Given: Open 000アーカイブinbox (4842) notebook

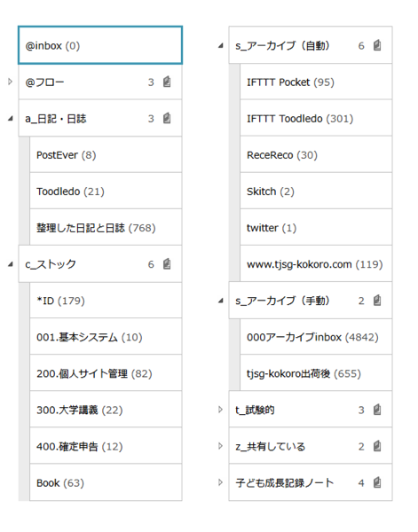Looking at the screenshot, I should pos(316,337).
